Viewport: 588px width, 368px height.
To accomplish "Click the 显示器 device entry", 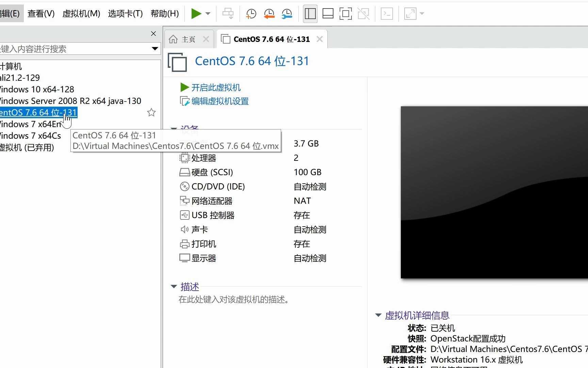I will (x=204, y=258).
